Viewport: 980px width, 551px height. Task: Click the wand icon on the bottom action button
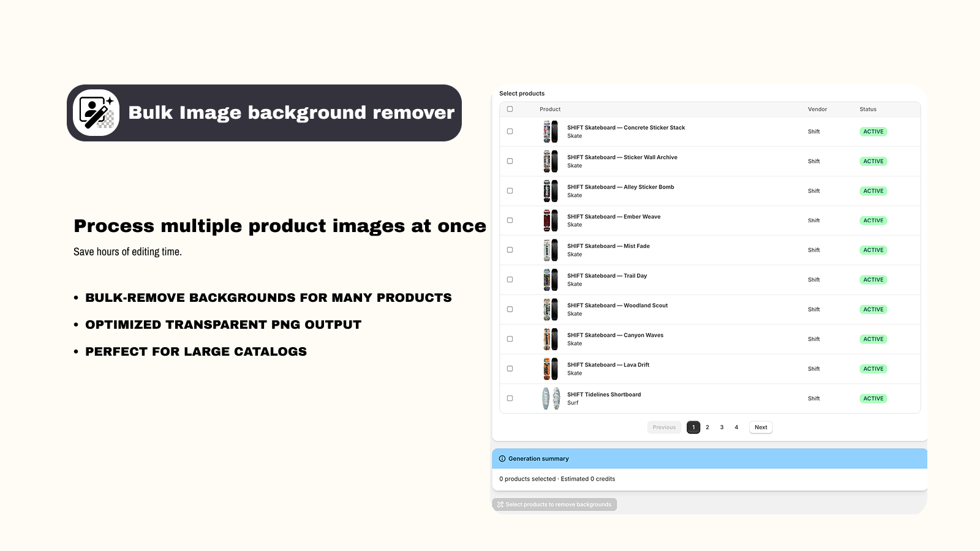point(500,504)
